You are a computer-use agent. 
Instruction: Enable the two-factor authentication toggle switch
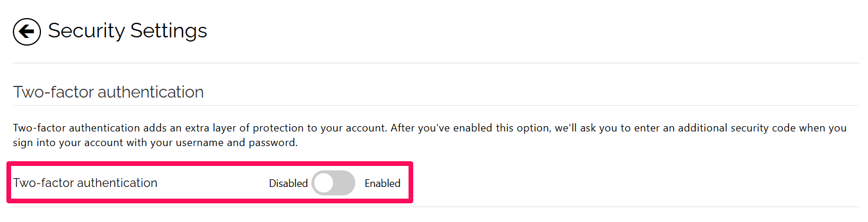(334, 183)
